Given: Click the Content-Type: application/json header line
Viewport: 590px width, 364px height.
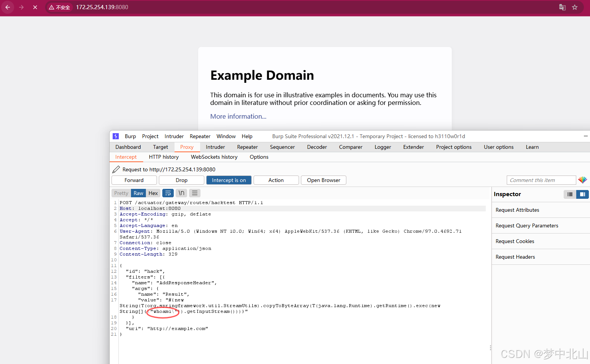Looking at the screenshot, I should click(x=165, y=248).
